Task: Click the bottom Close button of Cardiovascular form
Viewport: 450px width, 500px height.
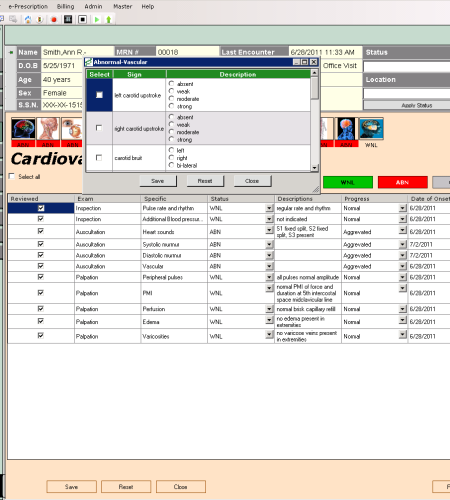Action: (180, 487)
